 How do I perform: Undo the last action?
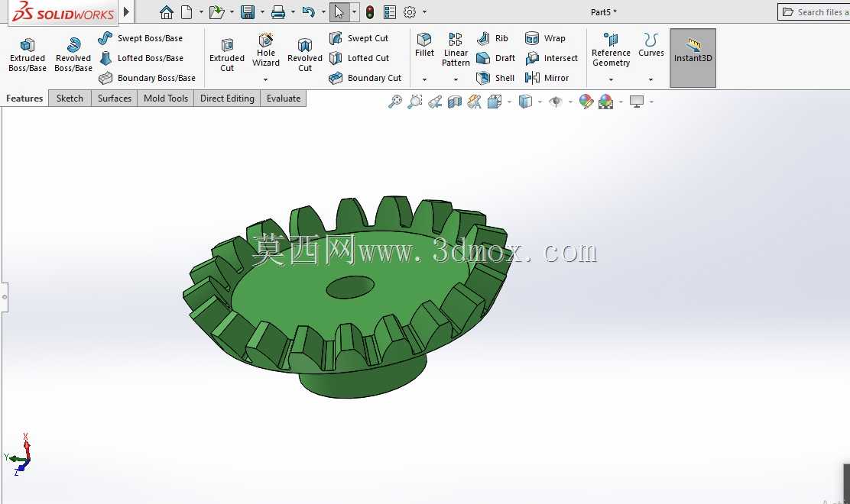click(x=309, y=12)
